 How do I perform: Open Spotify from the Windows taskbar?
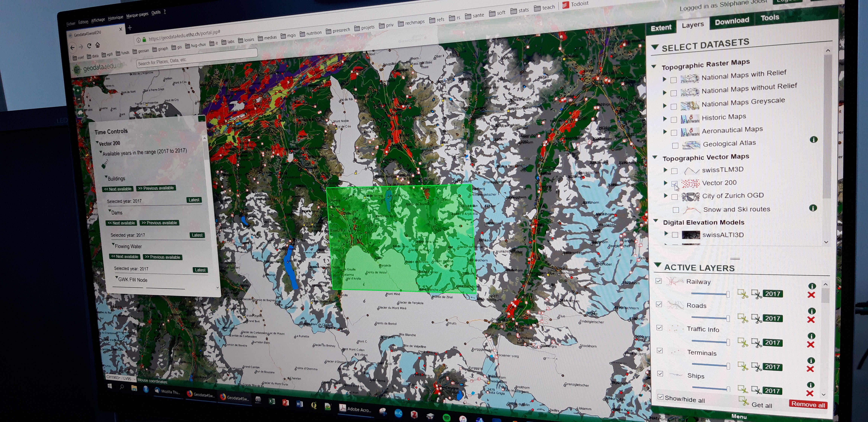coord(446,418)
